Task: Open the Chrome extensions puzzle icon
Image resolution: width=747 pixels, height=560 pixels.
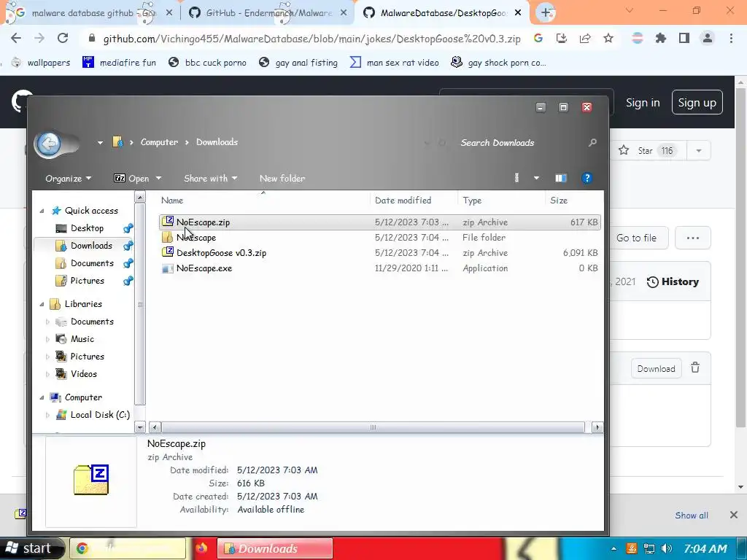Action: (661, 38)
